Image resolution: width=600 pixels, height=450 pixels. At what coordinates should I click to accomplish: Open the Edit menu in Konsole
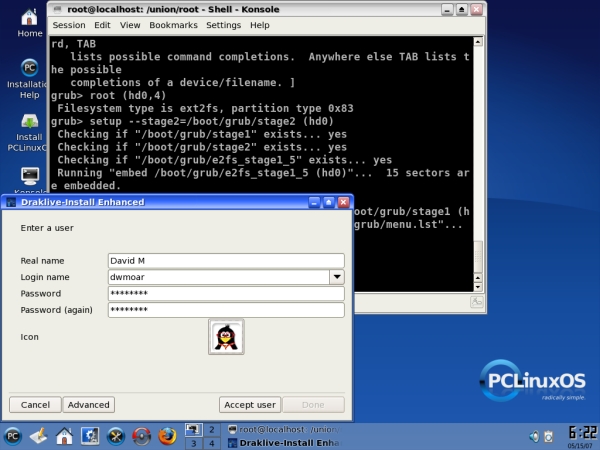click(102, 25)
